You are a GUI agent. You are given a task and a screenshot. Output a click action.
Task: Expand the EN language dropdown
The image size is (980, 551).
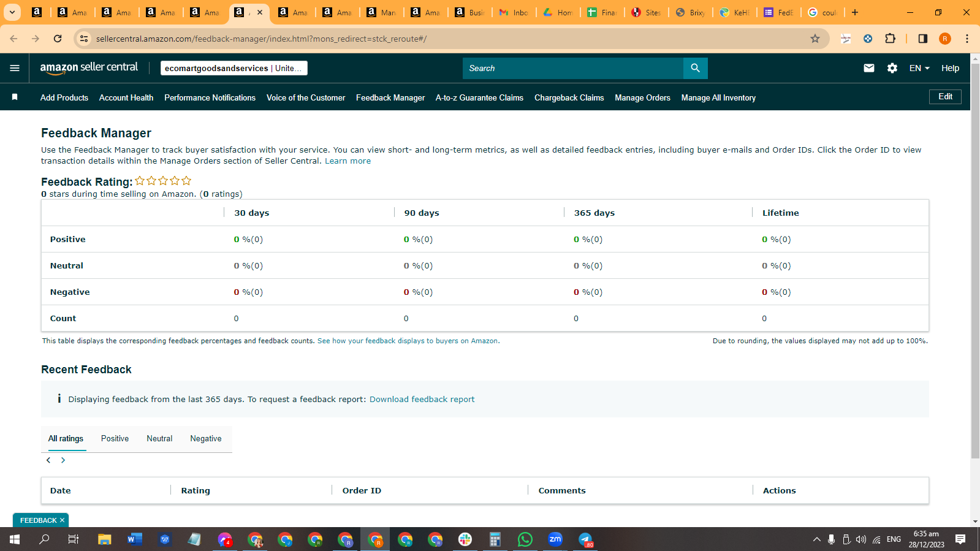click(x=919, y=68)
